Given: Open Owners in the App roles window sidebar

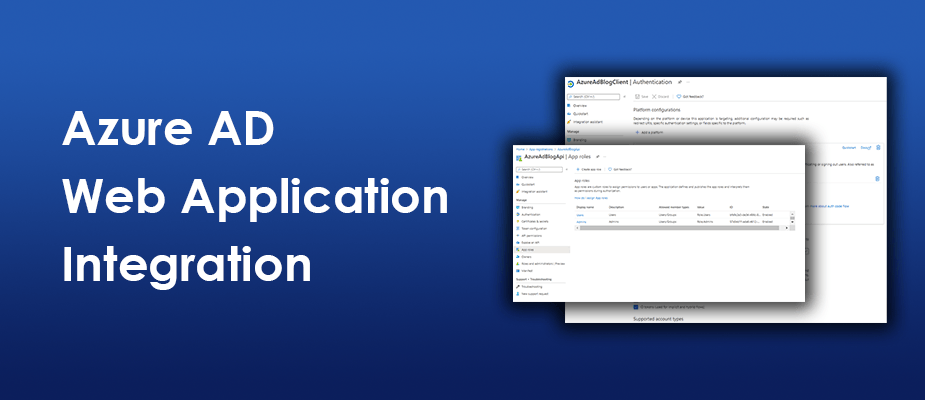Looking at the screenshot, I should 523,257.
